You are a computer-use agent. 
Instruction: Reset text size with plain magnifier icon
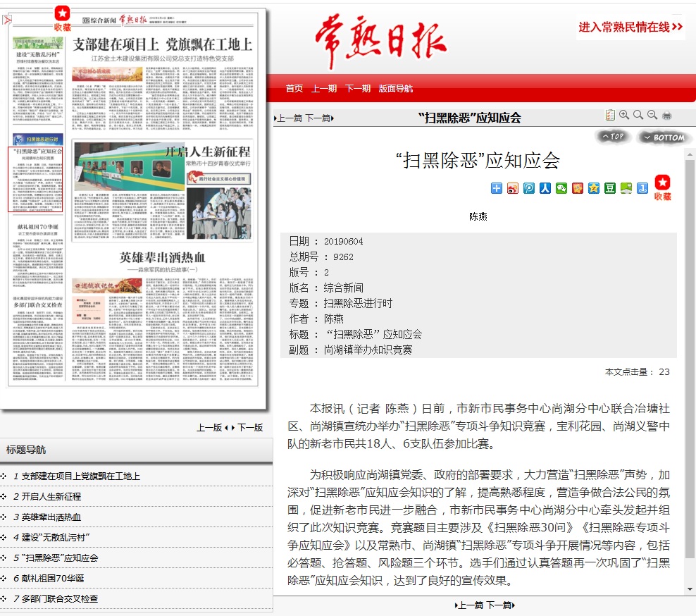pyautogui.click(x=638, y=115)
